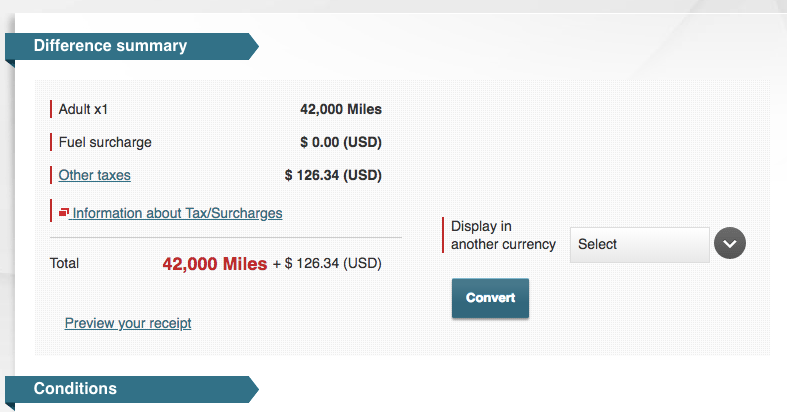This screenshot has width=787, height=412.
Task: Click the red popup icon beside Tax/Surcharges information
Action: coord(65,213)
